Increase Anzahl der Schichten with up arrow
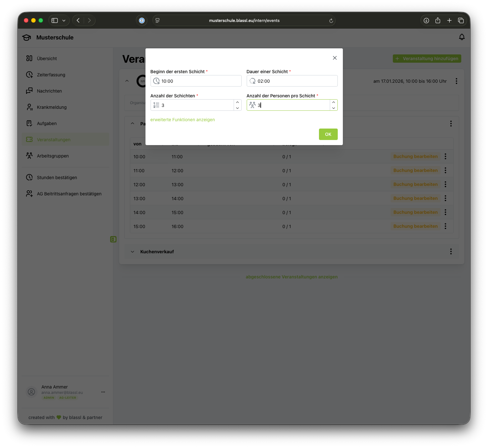 [237, 102]
